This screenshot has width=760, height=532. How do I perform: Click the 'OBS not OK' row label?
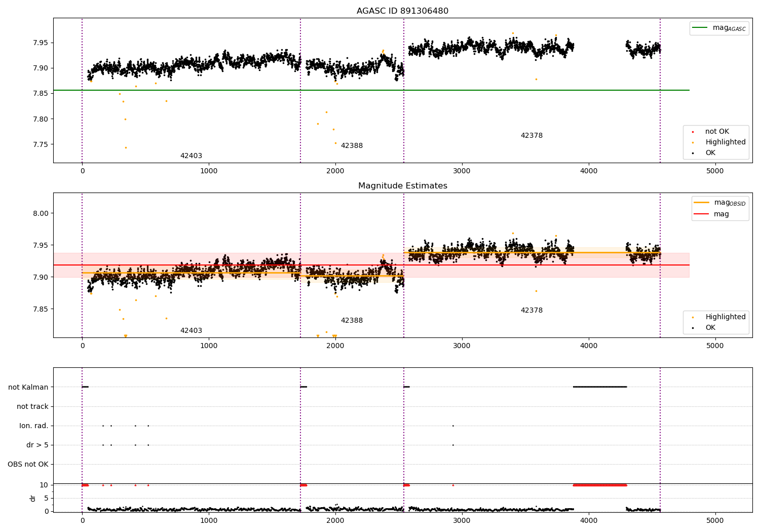coord(28,464)
